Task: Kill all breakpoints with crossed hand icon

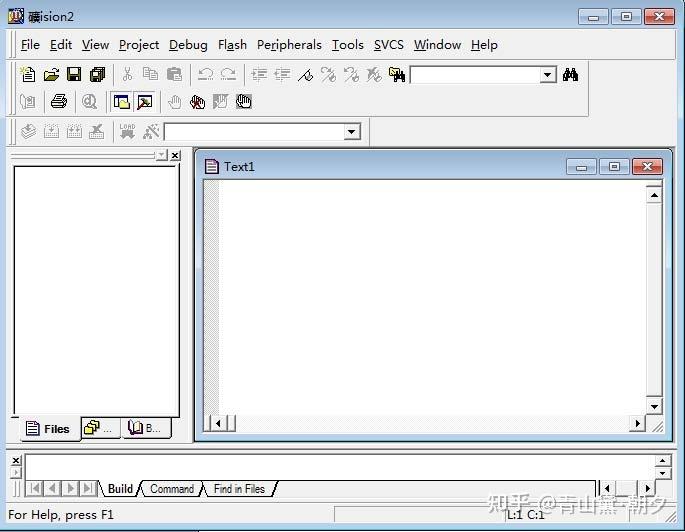Action: pyautogui.click(x=197, y=102)
